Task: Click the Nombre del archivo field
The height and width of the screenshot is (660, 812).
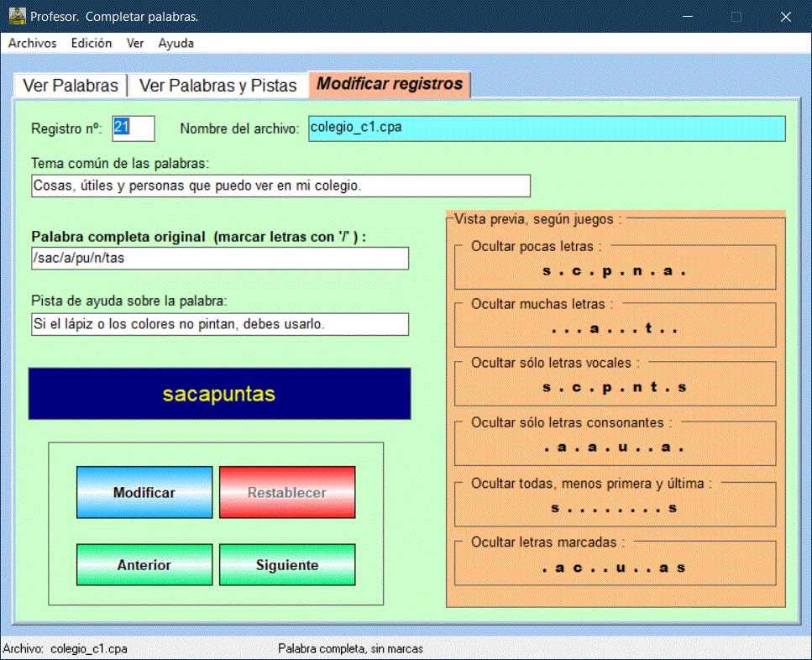Action: 547,128
